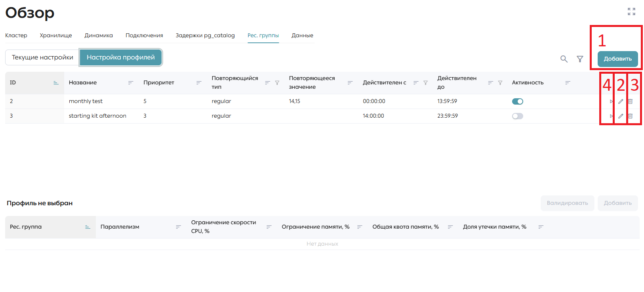
Task: Edit starting kit afternoon with pencil icon
Action: pos(621,116)
